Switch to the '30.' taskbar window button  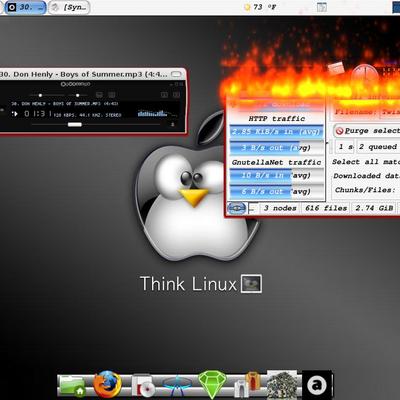coord(25,7)
